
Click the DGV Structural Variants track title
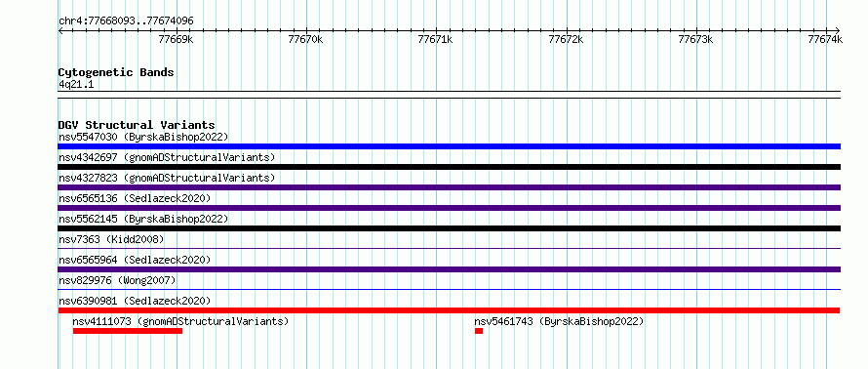click(x=137, y=125)
